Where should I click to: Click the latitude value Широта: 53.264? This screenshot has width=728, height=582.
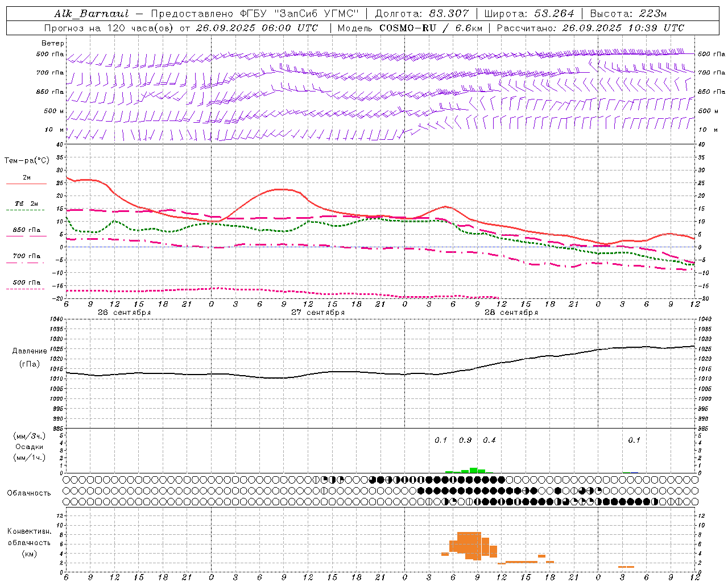[529, 14]
